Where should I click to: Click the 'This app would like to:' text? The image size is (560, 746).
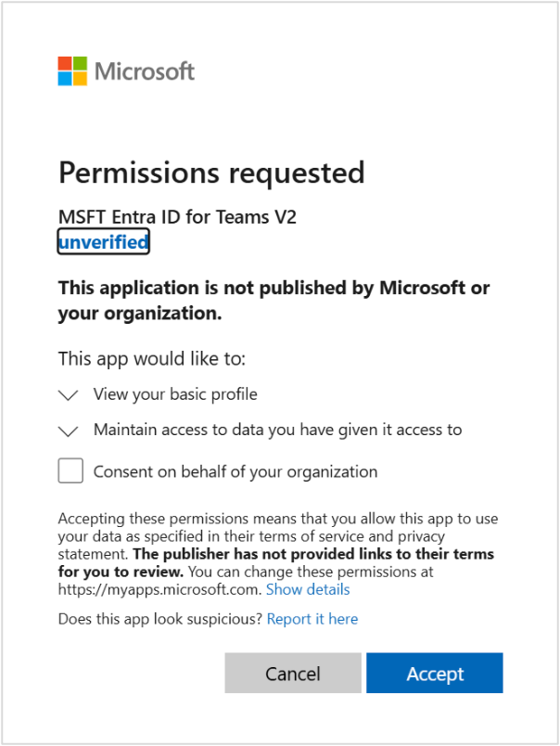pyautogui.click(x=151, y=358)
